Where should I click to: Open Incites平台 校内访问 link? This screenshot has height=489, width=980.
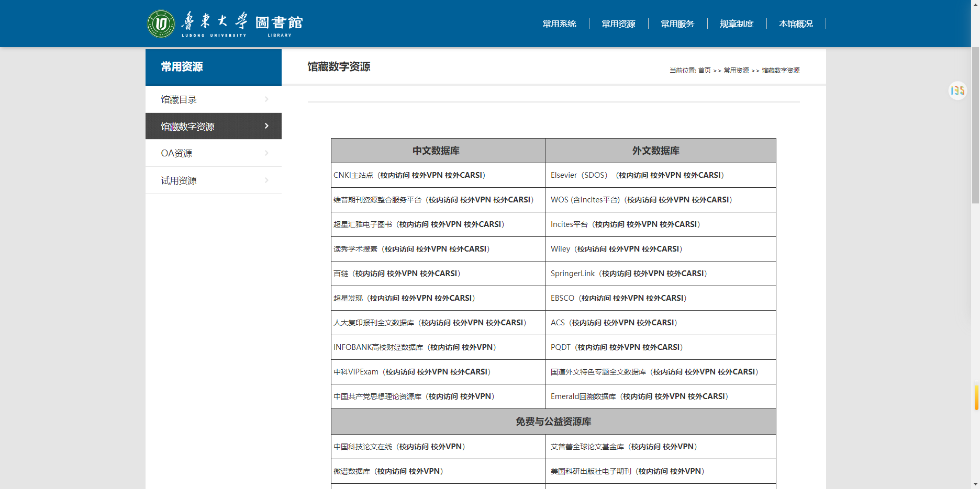610,224
